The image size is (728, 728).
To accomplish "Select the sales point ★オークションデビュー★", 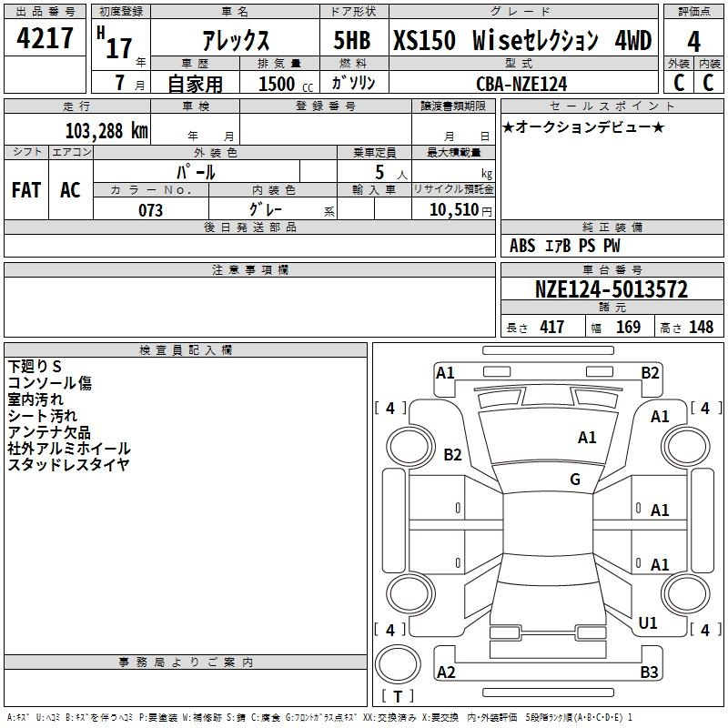I will (x=583, y=126).
